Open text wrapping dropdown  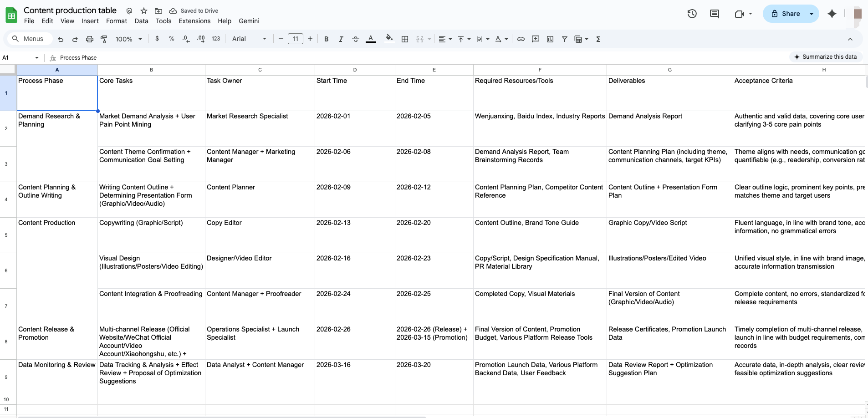[483, 39]
